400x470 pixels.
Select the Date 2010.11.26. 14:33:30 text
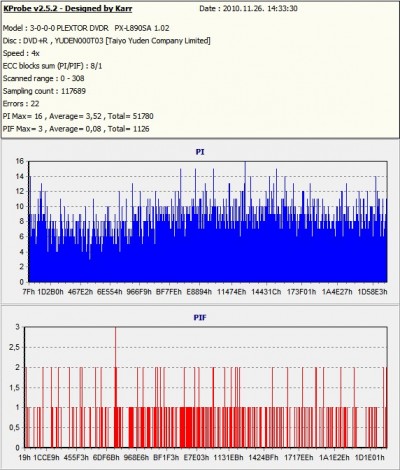248,9
